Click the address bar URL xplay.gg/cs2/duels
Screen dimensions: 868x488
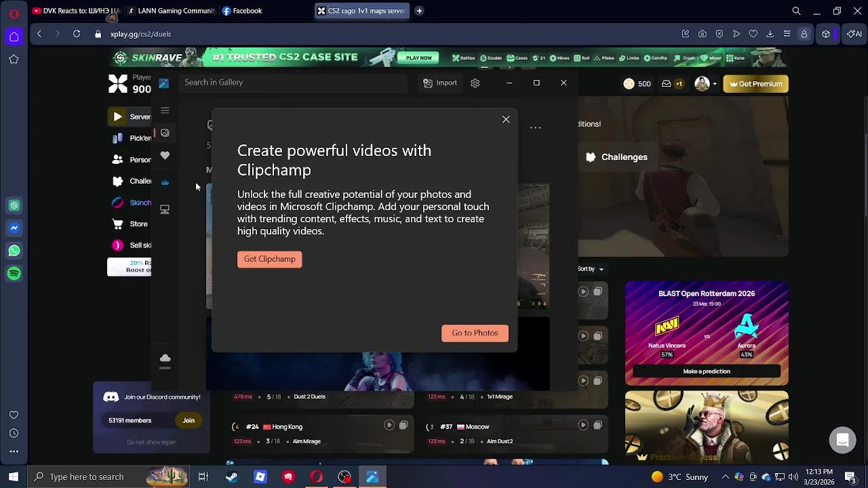(141, 34)
